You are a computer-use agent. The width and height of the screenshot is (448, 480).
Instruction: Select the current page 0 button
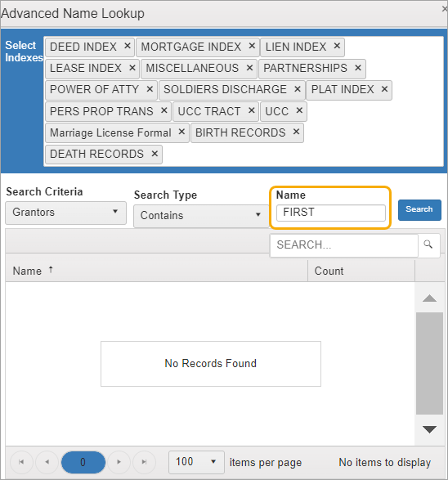pos(83,462)
